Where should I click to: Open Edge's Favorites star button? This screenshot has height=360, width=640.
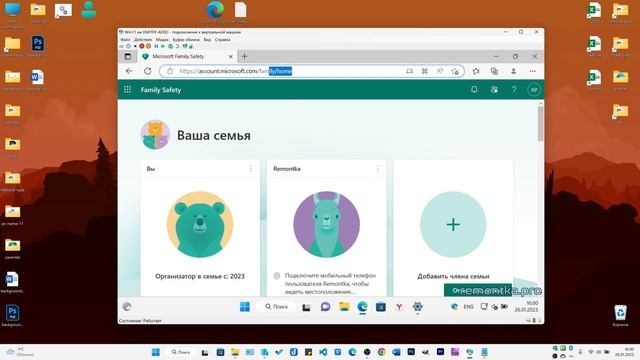pyautogui.click(x=476, y=71)
